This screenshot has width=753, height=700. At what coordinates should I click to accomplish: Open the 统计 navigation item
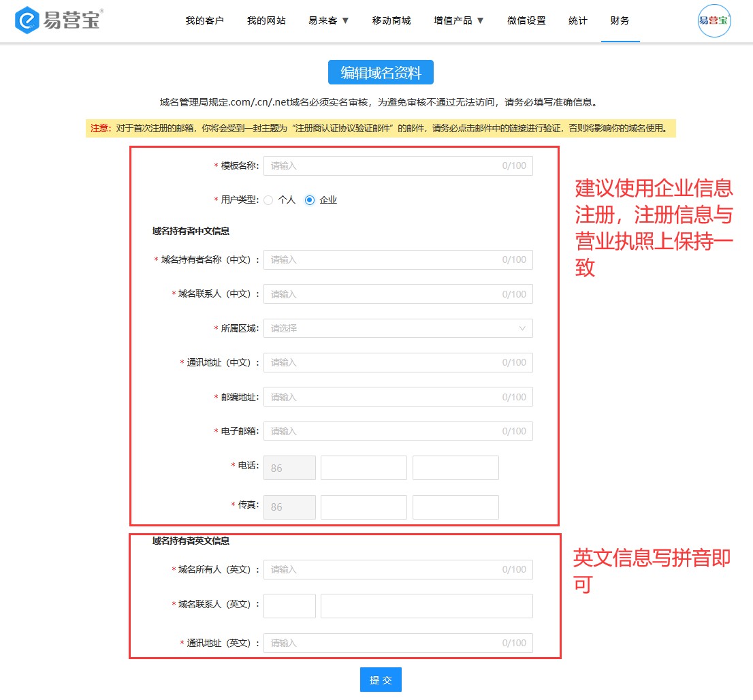click(x=577, y=20)
